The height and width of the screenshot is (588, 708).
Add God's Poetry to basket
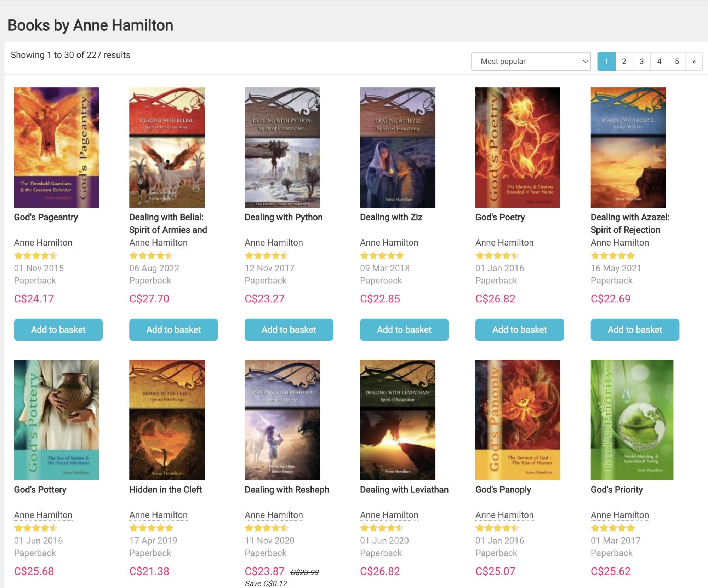[x=520, y=330]
